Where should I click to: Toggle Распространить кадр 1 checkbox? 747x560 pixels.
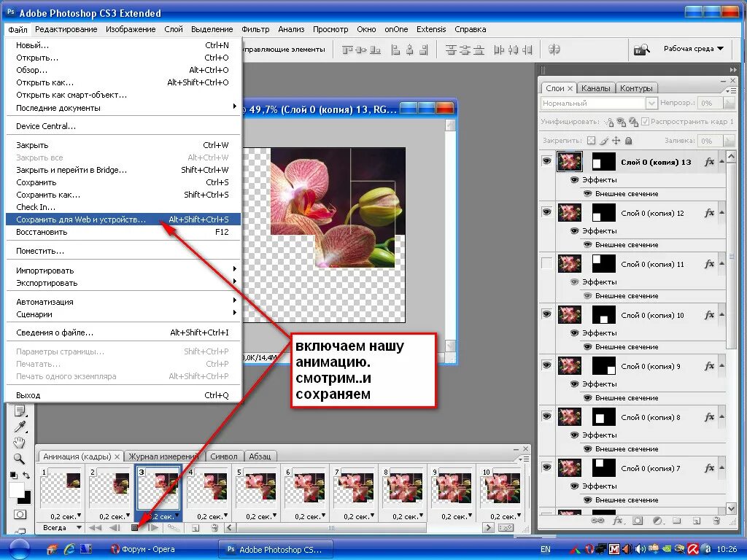tap(645, 122)
